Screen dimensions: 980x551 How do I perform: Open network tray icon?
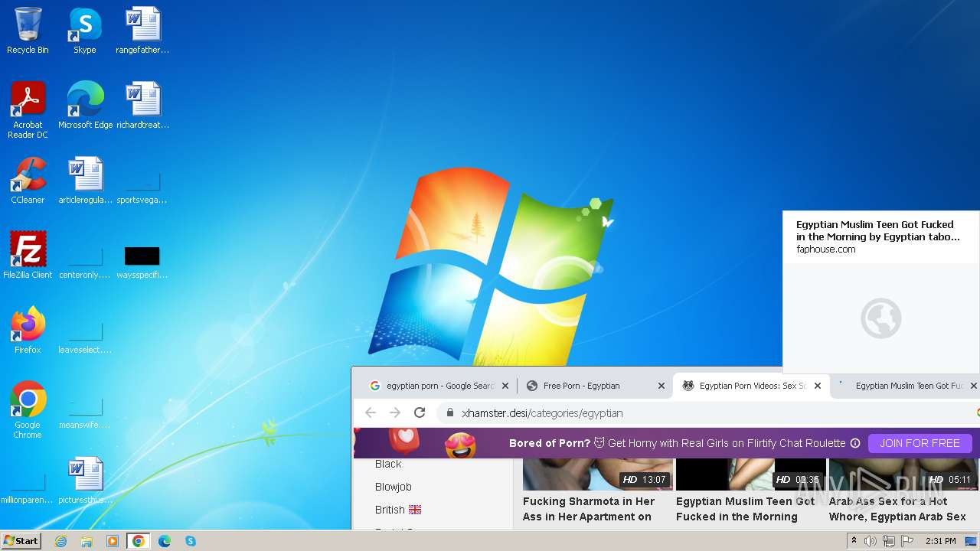coord(889,541)
